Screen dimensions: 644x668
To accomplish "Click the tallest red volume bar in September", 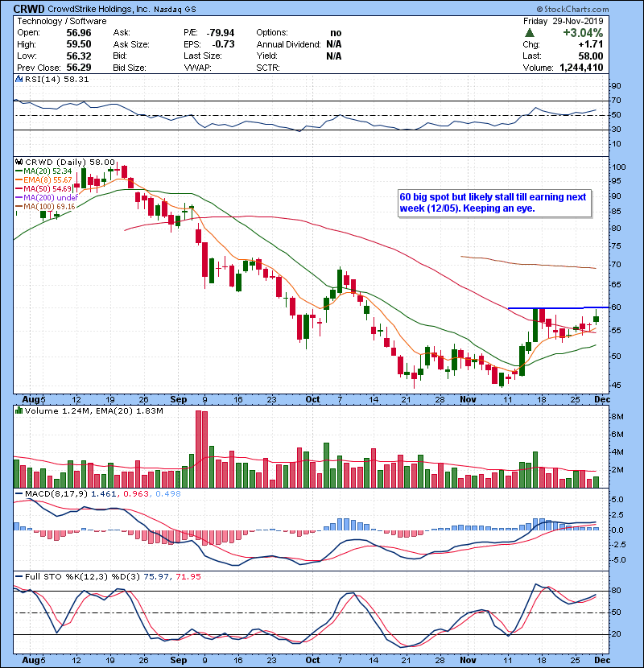I will pos(198,449).
